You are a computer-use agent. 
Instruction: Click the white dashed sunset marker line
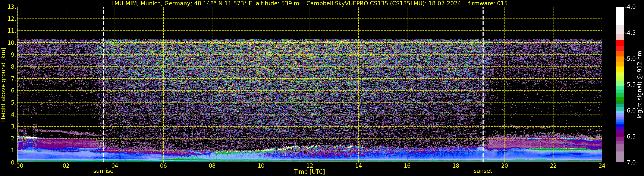coord(483,85)
